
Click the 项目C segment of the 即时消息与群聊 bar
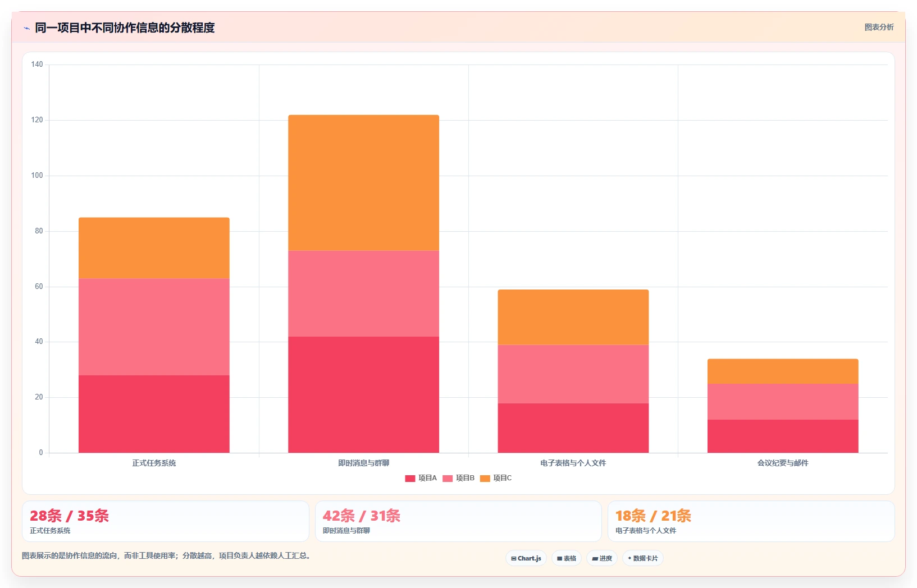[x=363, y=183]
